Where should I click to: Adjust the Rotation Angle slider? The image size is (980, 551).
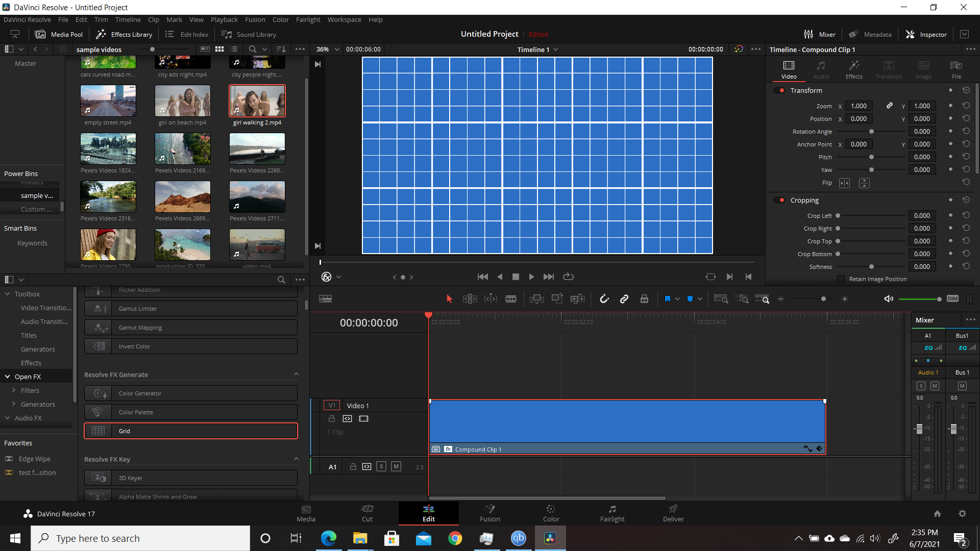point(871,132)
